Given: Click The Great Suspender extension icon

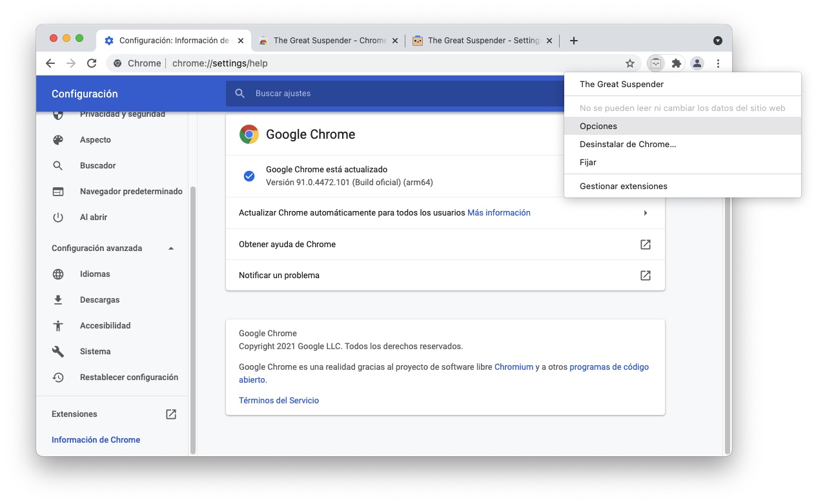Looking at the screenshot, I should tap(656, 63).
